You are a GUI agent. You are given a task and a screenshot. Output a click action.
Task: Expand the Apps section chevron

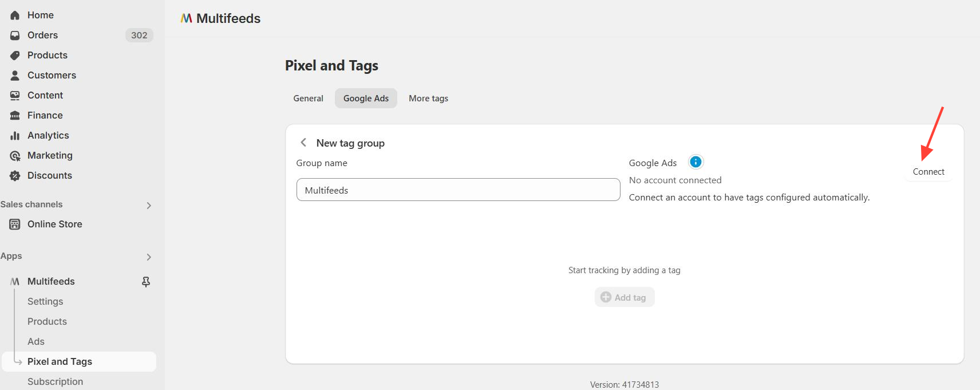[149, 257]
